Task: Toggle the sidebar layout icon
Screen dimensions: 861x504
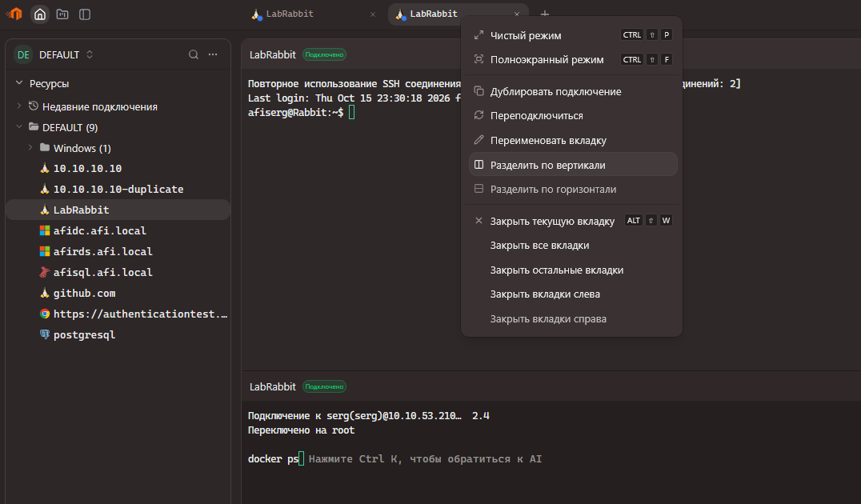Action: [85, 14]
